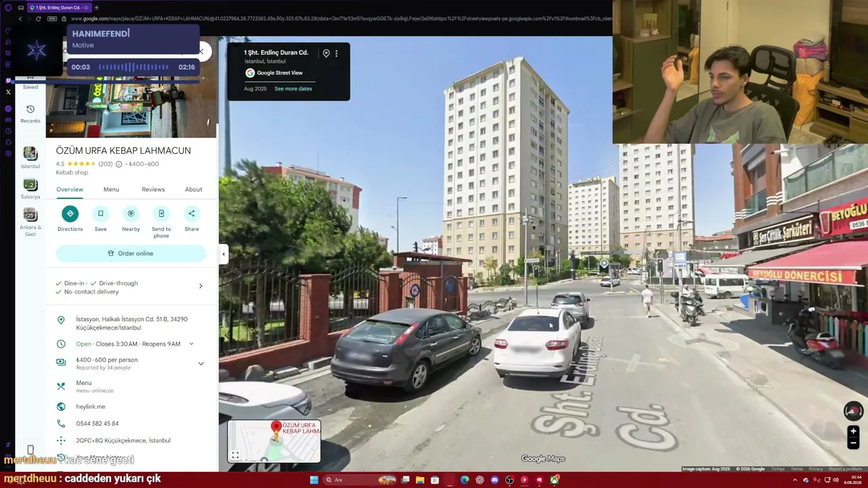The image size is (868, 488).
Task: Open a new browser tab
Action: pos(96,7)
